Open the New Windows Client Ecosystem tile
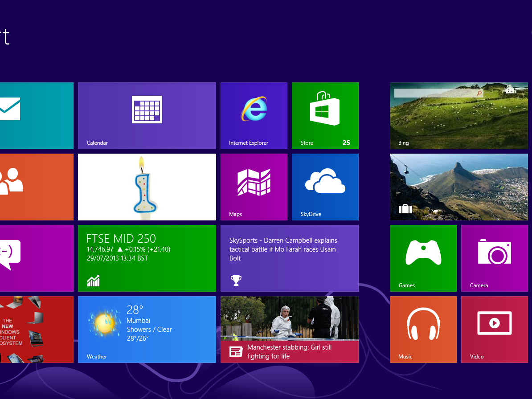This screenshot has height=399, width=532. [37, 329]
